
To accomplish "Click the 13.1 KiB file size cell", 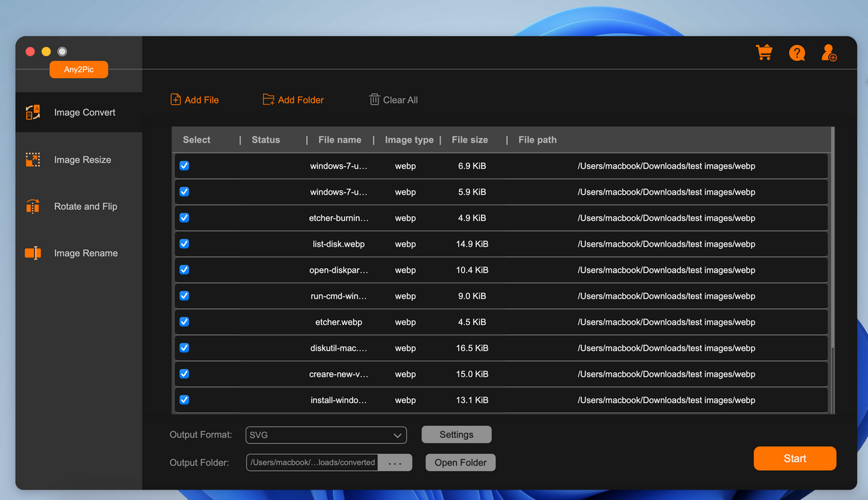I will (472, 400).
